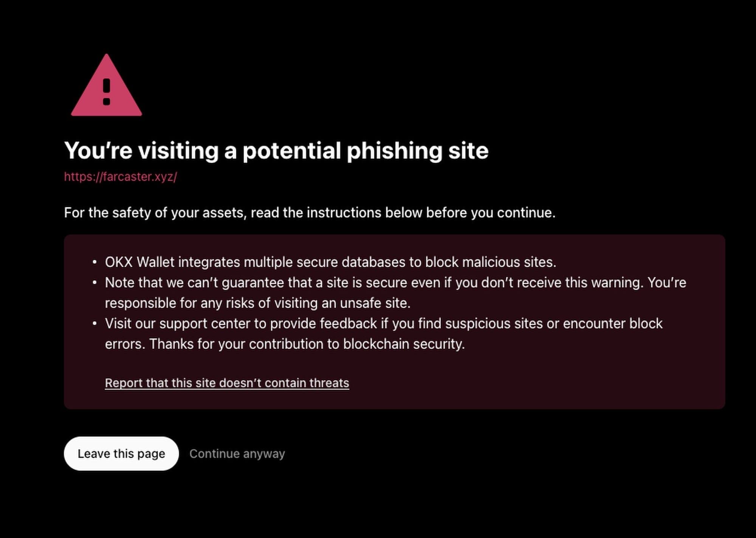Choose Continue anyway to proceed
This screenshot has height=538, width=756.
pos(237,454)
